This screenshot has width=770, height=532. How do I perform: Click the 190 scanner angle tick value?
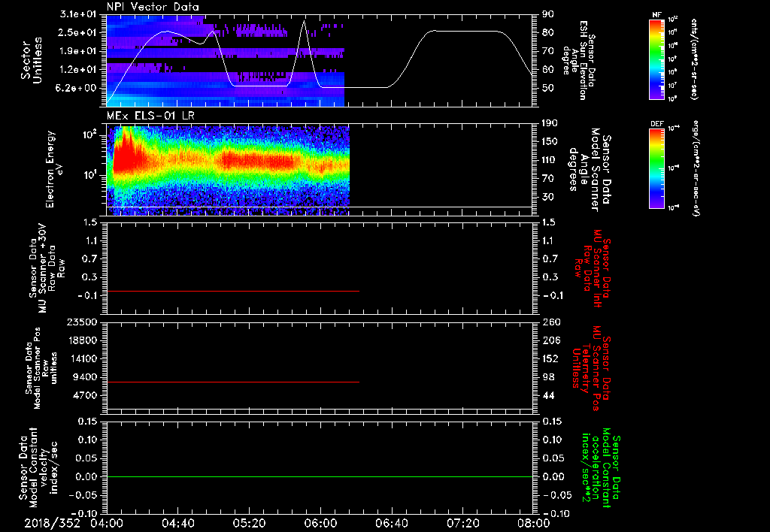(x=550, y=123)
